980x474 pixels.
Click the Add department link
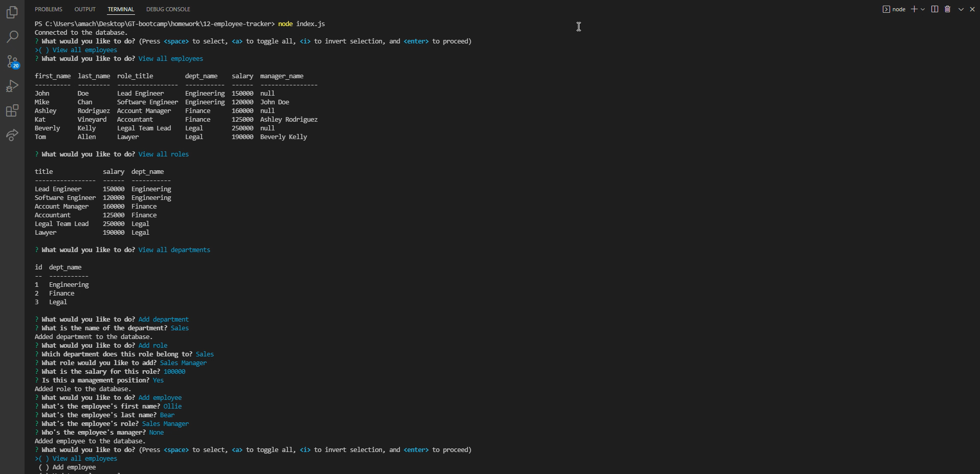pos(164,319)
